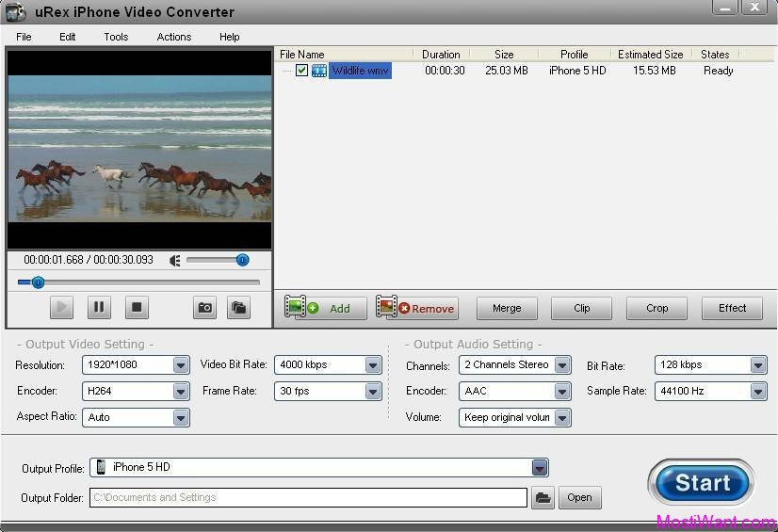
Task: Click the video preview of running horses
Action: pyautogui.click(x=140, y=149)
